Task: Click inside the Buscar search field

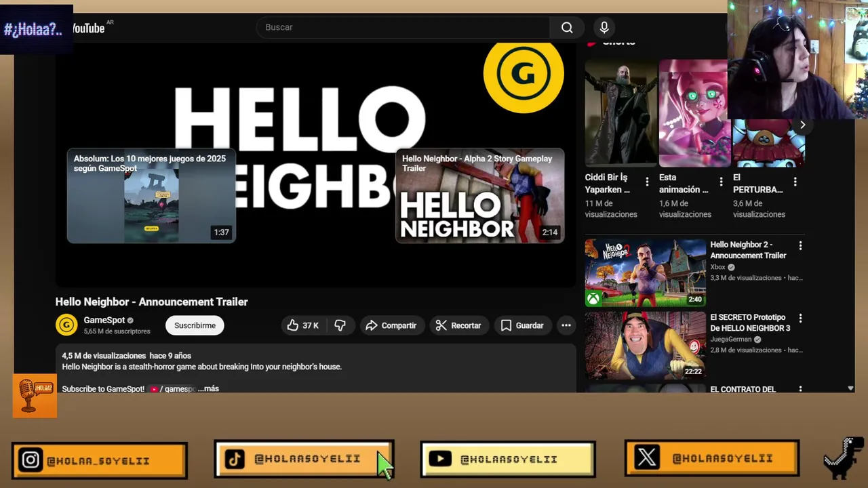Action: (x=403, y=28)
